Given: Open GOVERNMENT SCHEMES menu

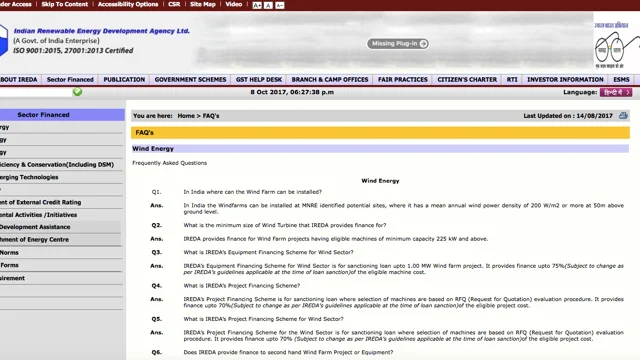Looking at the screenshot, I should click(190, 80).
